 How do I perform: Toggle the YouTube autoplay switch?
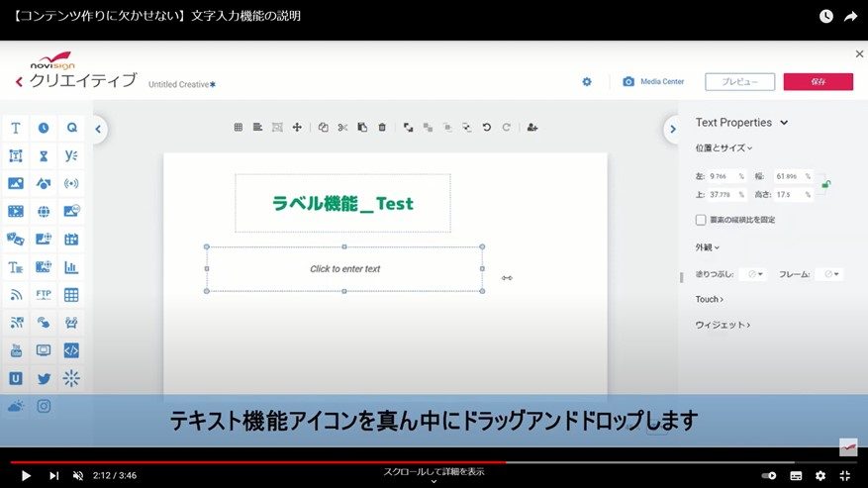[x=769, y=475]
